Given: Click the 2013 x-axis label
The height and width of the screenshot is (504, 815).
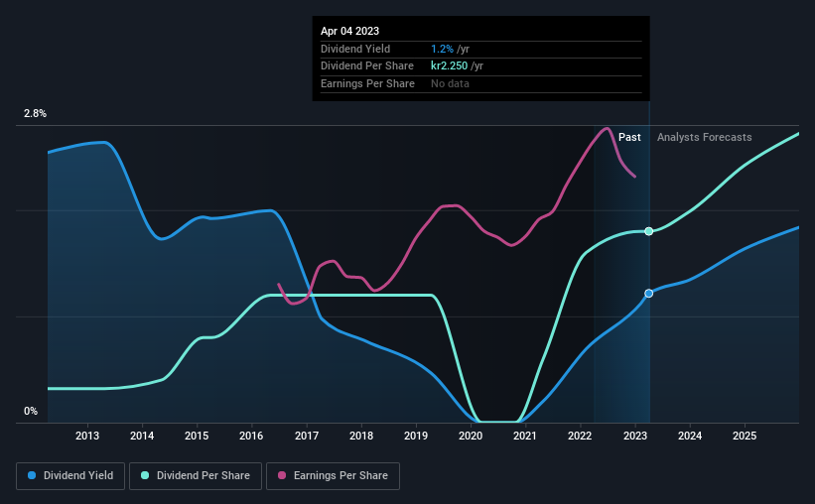Looking at the screenshot, I should [87, 436].
